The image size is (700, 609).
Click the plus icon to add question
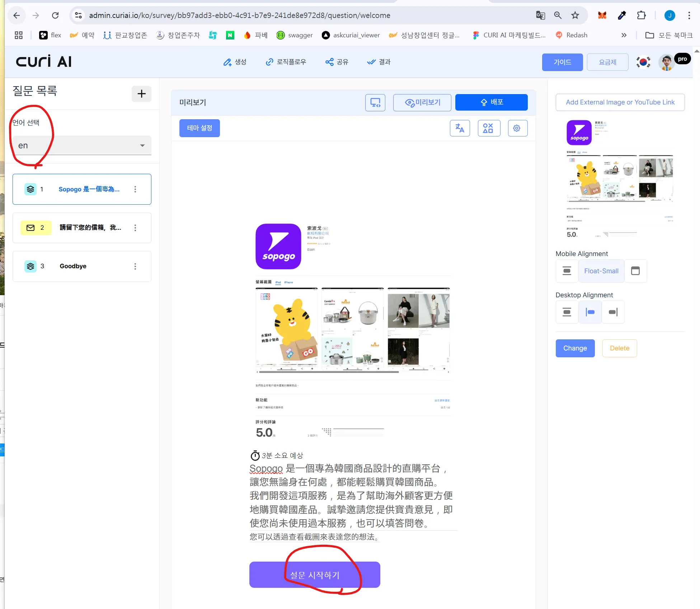point(141,94)
